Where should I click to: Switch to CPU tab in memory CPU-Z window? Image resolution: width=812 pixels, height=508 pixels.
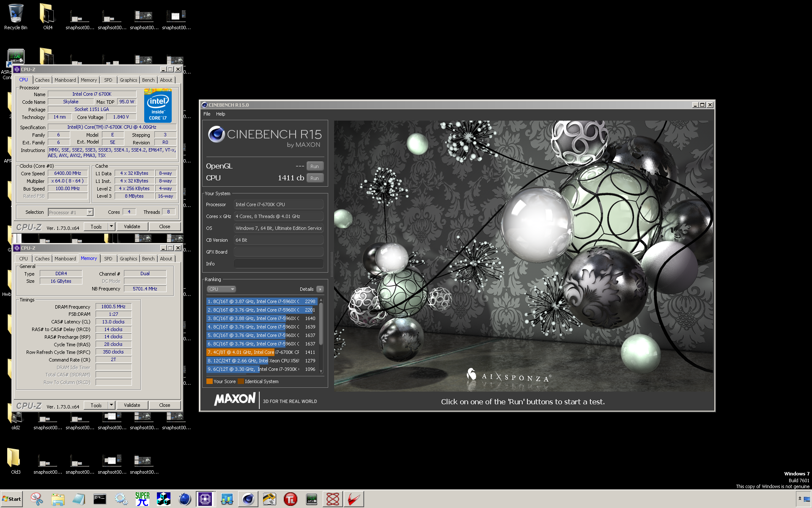pos(24,259)
